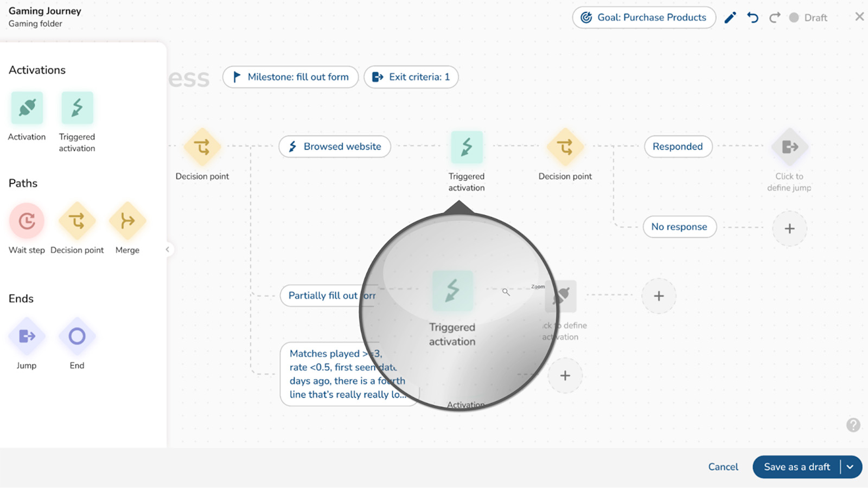
Task: Click the plus button on the No response path
Action: [789, 228]
